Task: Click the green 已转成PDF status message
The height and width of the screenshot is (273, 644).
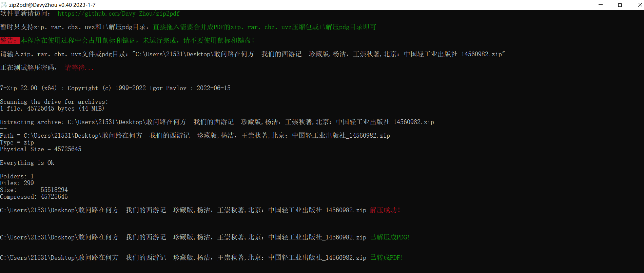Action: [386, 258]
